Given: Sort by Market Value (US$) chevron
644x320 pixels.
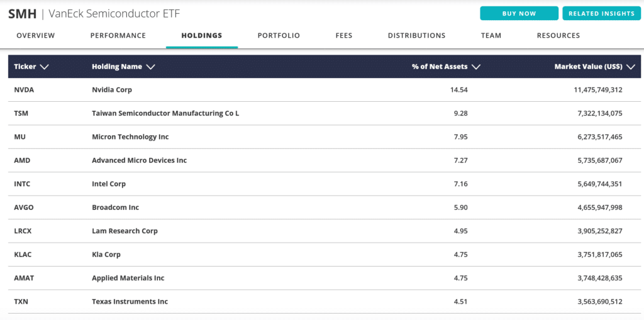Looking at the screenshot, I should (631, 67).
